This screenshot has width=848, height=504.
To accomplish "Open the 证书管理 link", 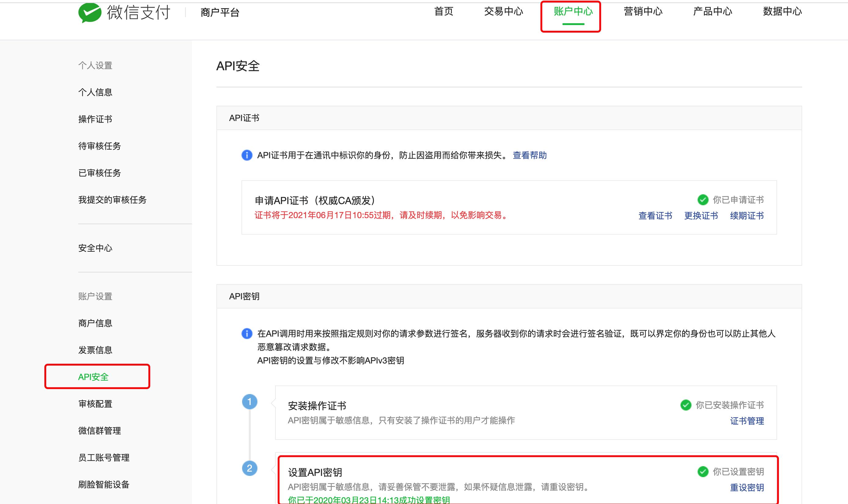I will click(x=747, y=421).
